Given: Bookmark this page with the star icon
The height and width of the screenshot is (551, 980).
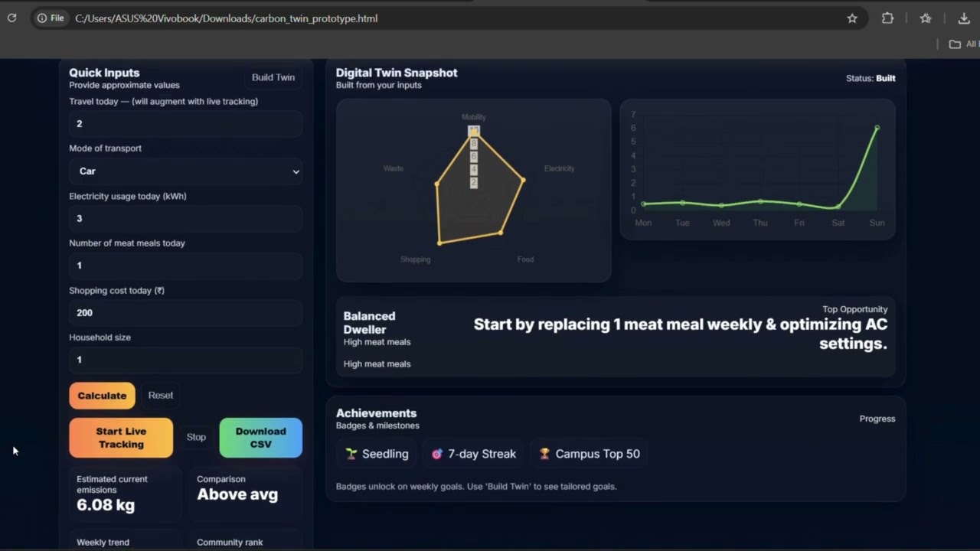Looking at the screenshot, I should point(852,18).
